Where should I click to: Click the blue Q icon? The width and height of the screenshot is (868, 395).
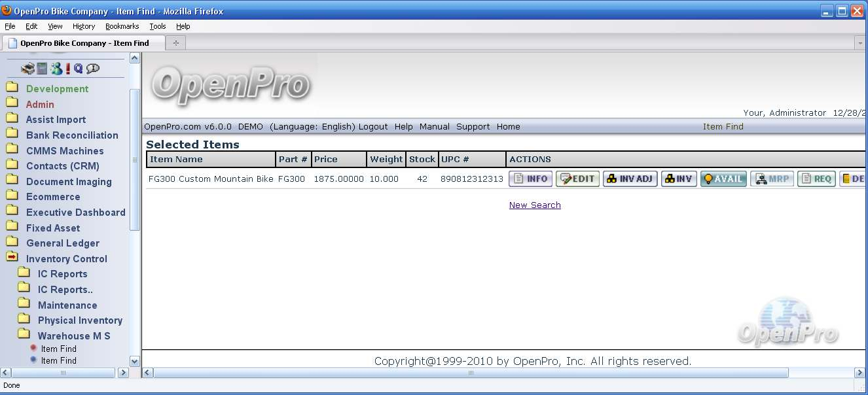[79, 69]
